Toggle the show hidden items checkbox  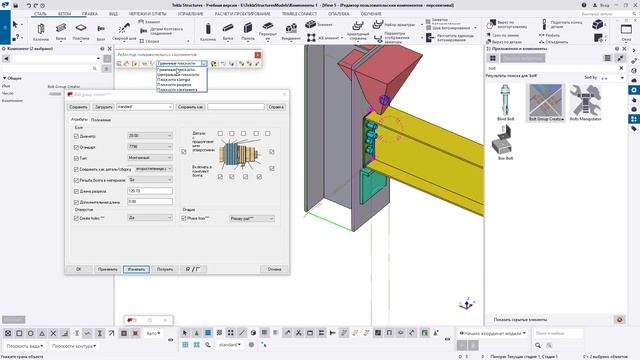(x=490, y=320)
